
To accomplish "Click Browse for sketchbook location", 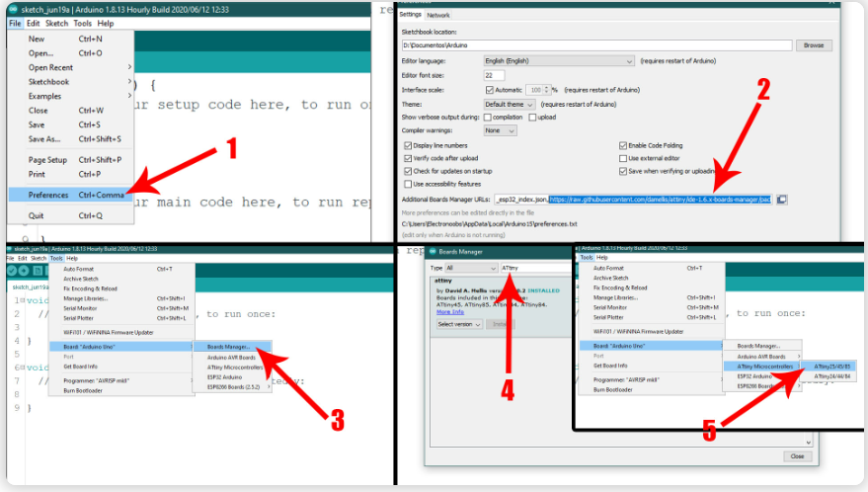I will 814,45.
